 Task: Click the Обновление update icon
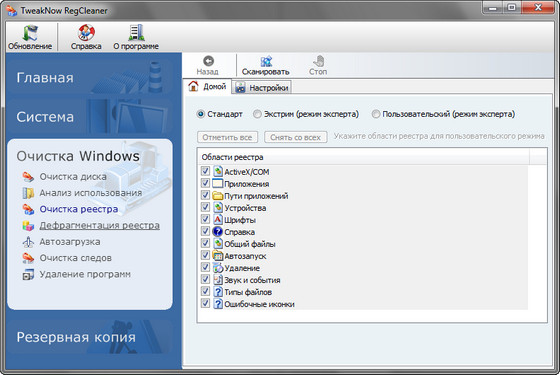coord(30,33)
